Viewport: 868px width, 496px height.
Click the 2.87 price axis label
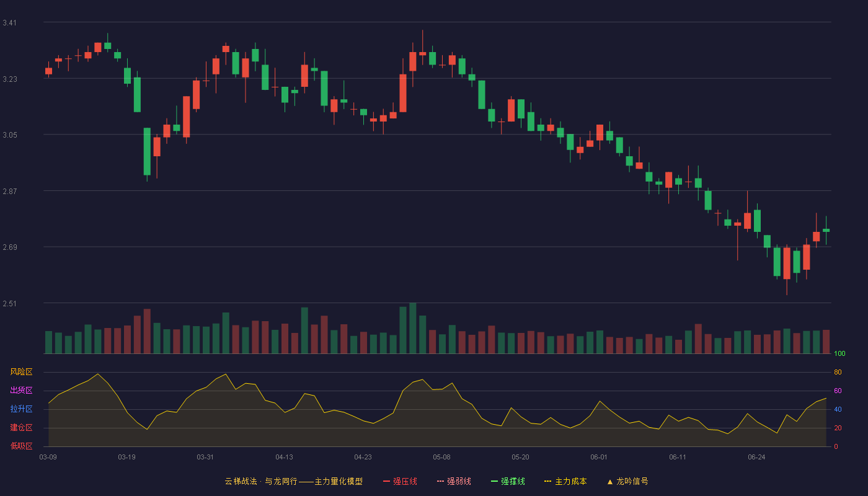click(x=9, y=192)
